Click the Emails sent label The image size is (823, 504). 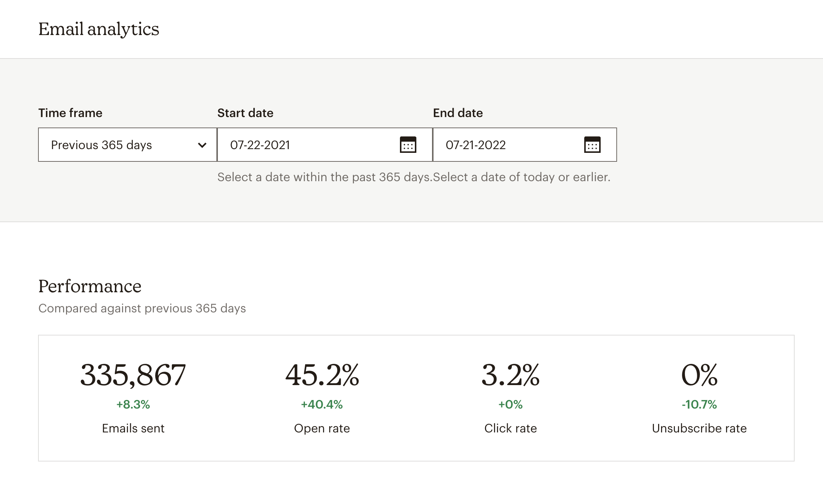pyautogui.click(x=133, y=428)
